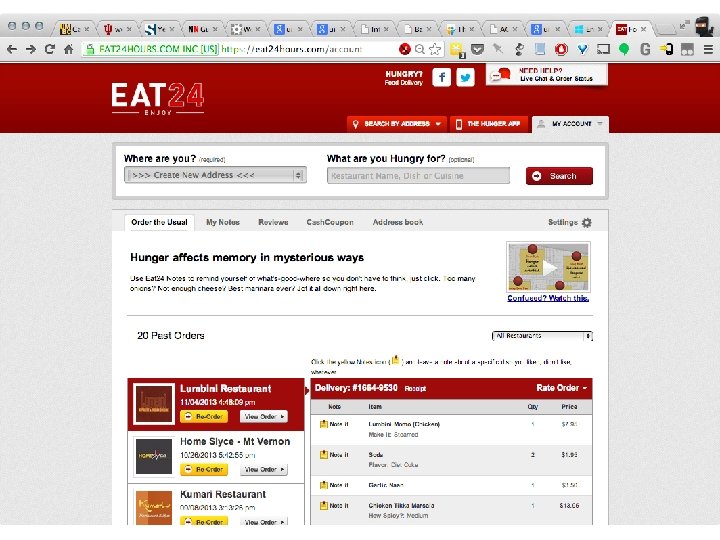720x540 pixels.
Task: Open the Need Help live chat box
Action: [x=546, y=75]
